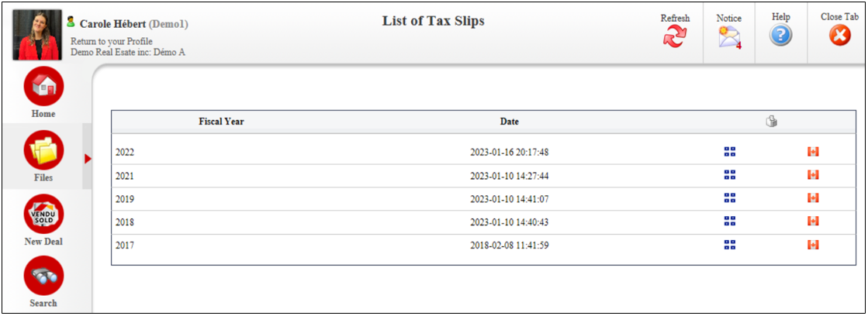Click the Close Tab red X icon
Viewport: 868px width, 316px height.
point(840,36)
